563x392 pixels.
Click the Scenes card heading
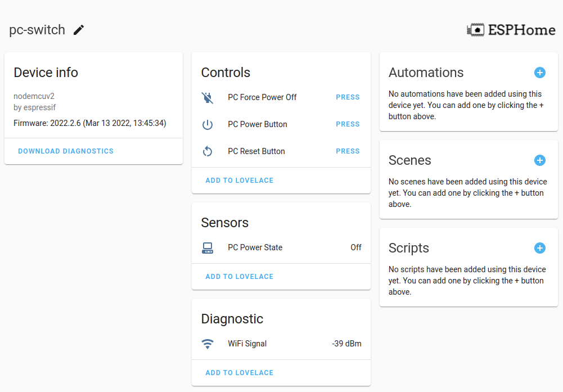pyautogui.click(x=409, y=160)
